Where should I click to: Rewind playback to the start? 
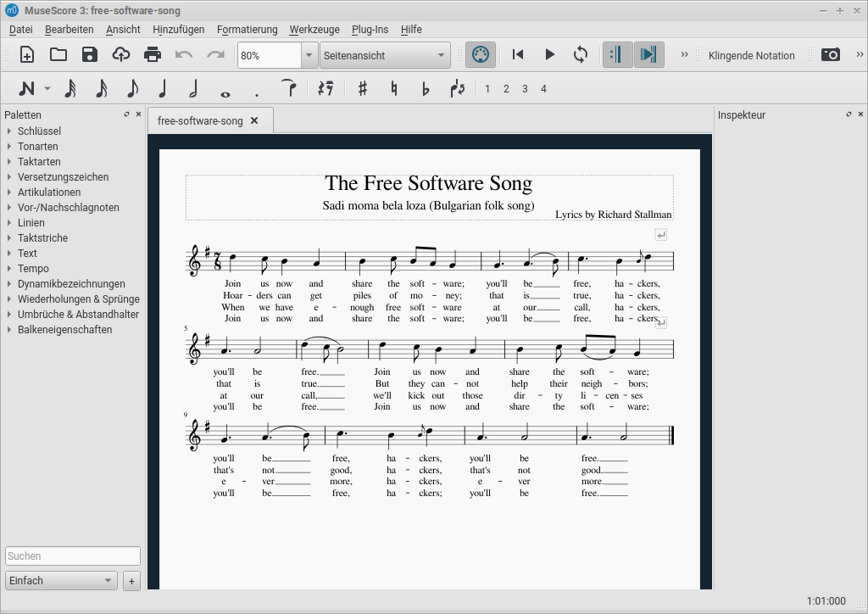point(518,55)
